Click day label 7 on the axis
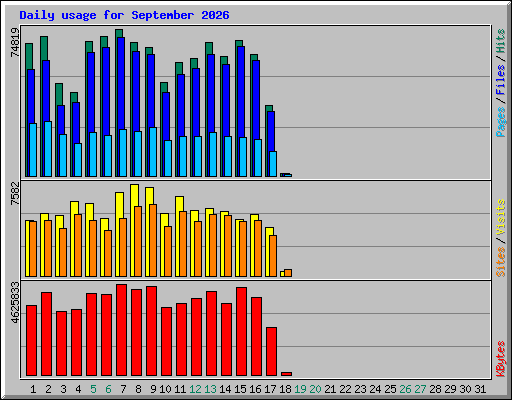Image resolution: width=512 pixels, height=400 pixels. [x=123, y=389]
